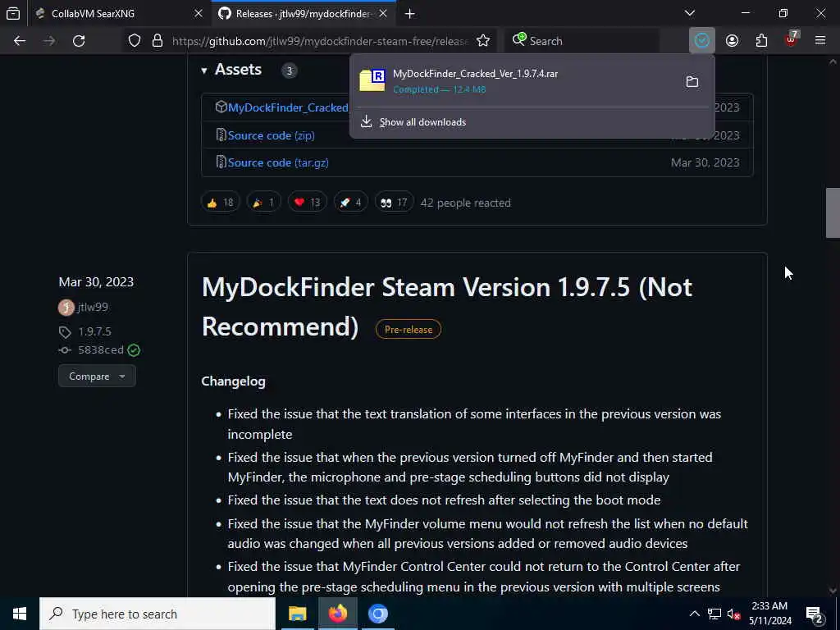
Task: Open the Firefox account icon
Action: pyautogui.click(x=732, y=41)
